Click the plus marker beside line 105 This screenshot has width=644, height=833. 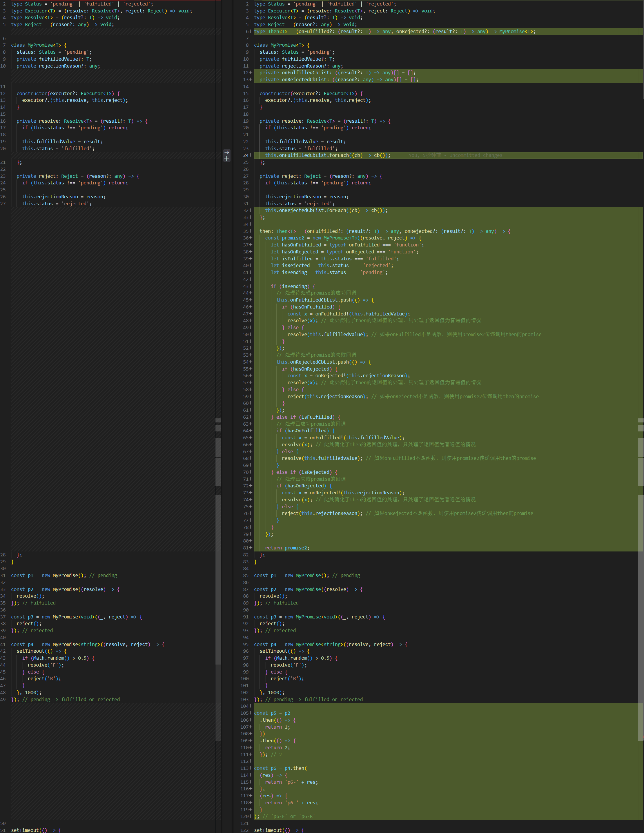click(x=251, y=713)
